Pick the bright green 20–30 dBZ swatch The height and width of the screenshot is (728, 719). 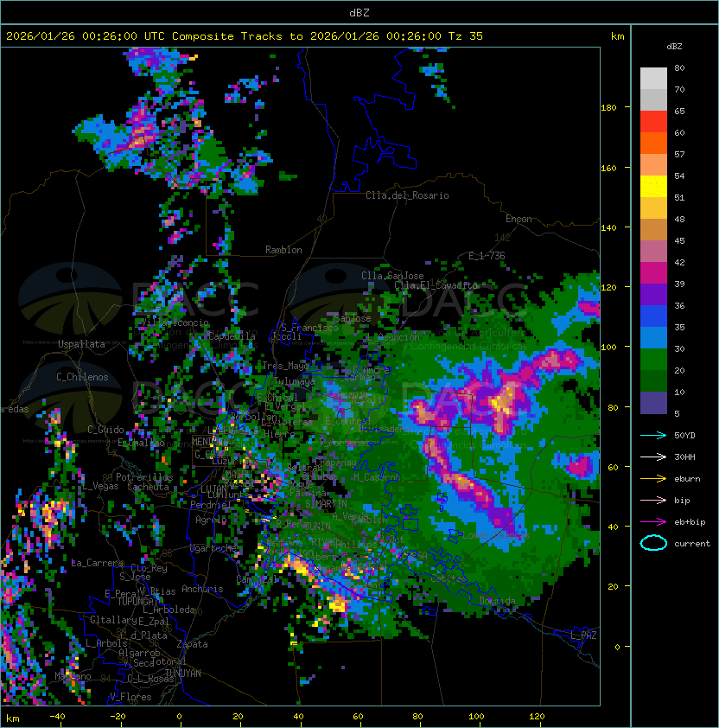pos(653,360)
